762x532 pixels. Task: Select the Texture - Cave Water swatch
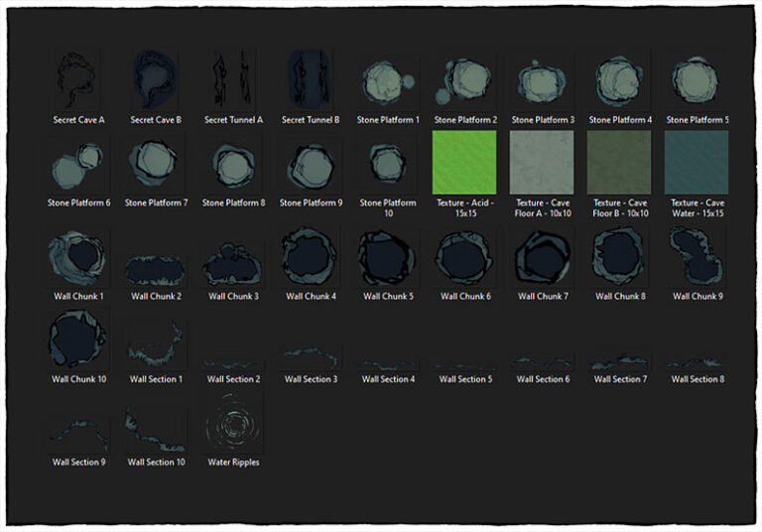coord(698,163)
